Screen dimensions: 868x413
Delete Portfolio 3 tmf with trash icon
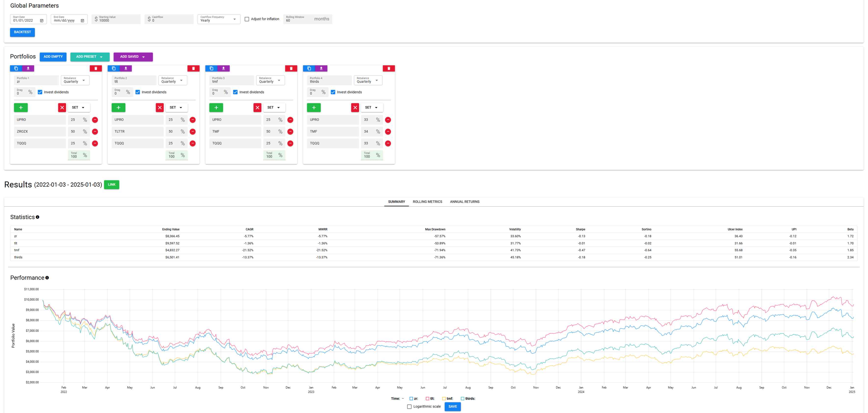[291, 69]
